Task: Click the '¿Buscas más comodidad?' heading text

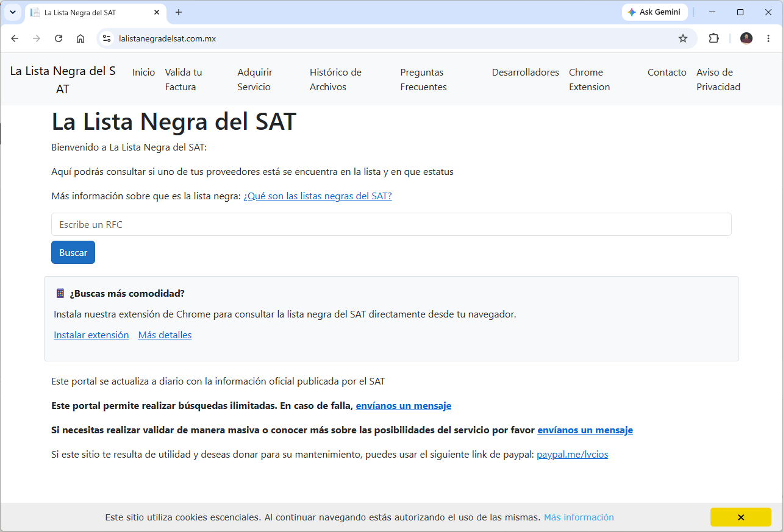Action: coord(127,293)
